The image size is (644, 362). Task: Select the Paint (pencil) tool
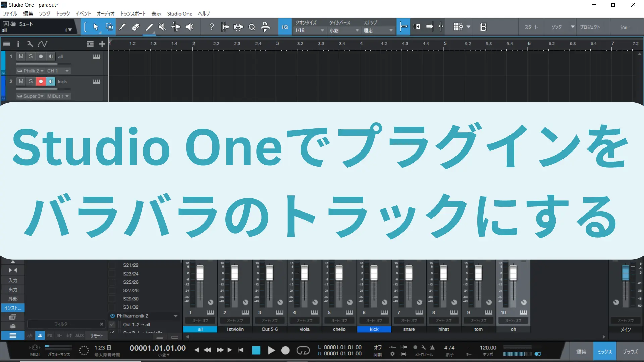[149, 27]
